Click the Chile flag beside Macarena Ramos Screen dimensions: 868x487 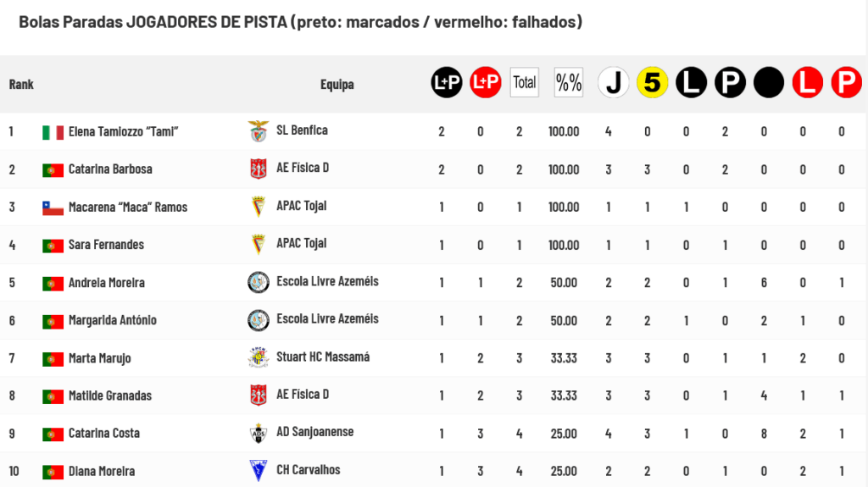(53, 208)
